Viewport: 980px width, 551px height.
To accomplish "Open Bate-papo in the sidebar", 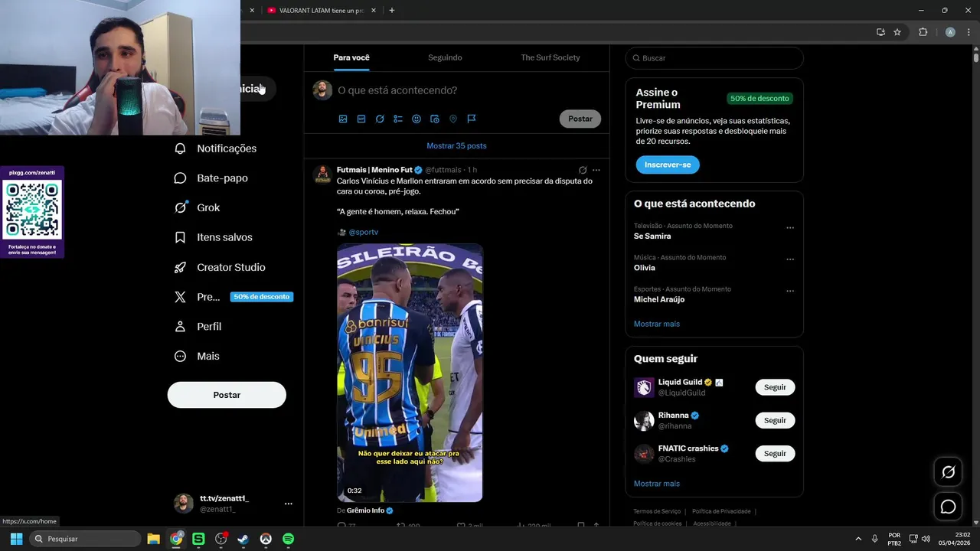I will click(x=212, y=178).
